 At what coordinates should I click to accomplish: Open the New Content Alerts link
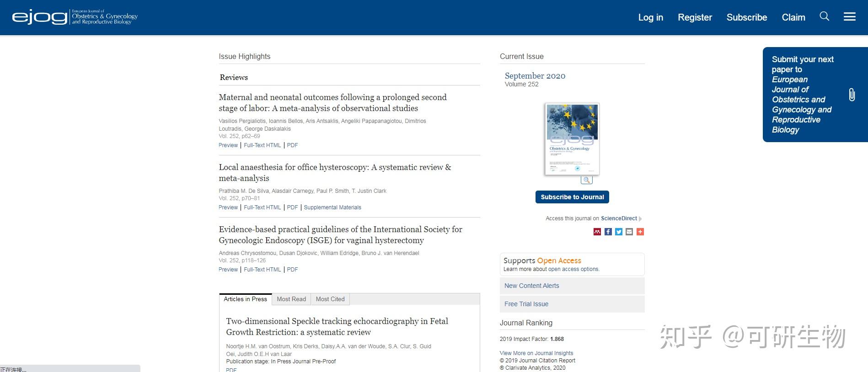click(x=531, y=286)
